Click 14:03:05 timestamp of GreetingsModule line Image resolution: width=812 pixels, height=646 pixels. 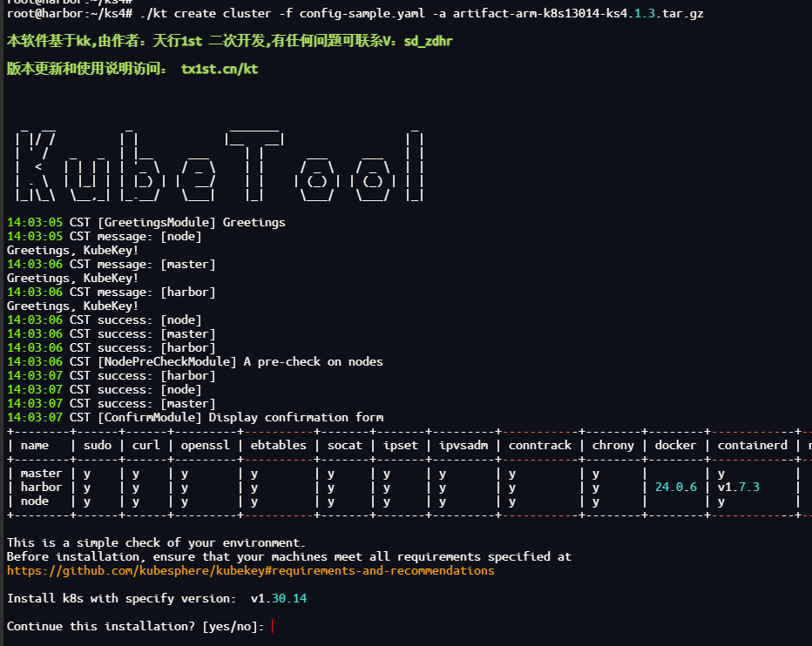35,222
